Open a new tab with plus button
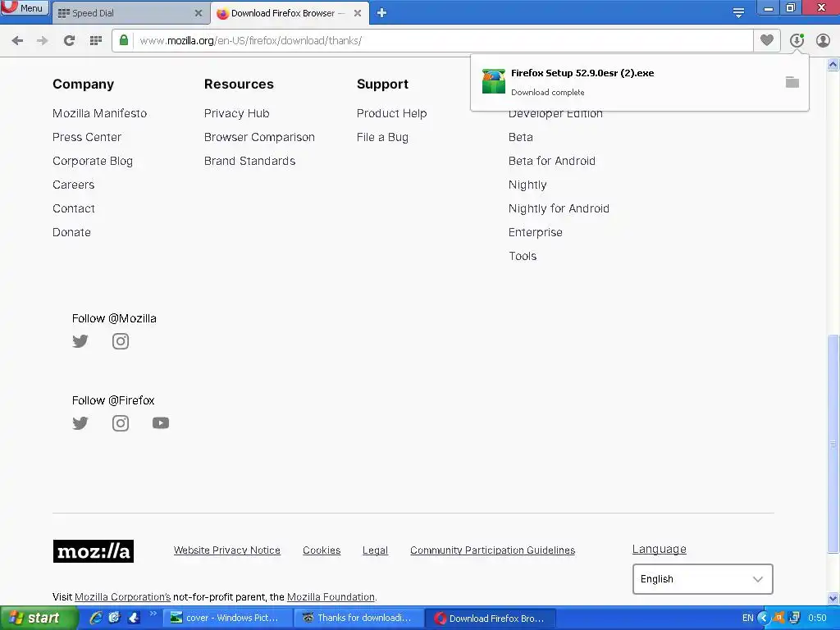840x630 pixels. pyautogui.click(x=381, y=13)
